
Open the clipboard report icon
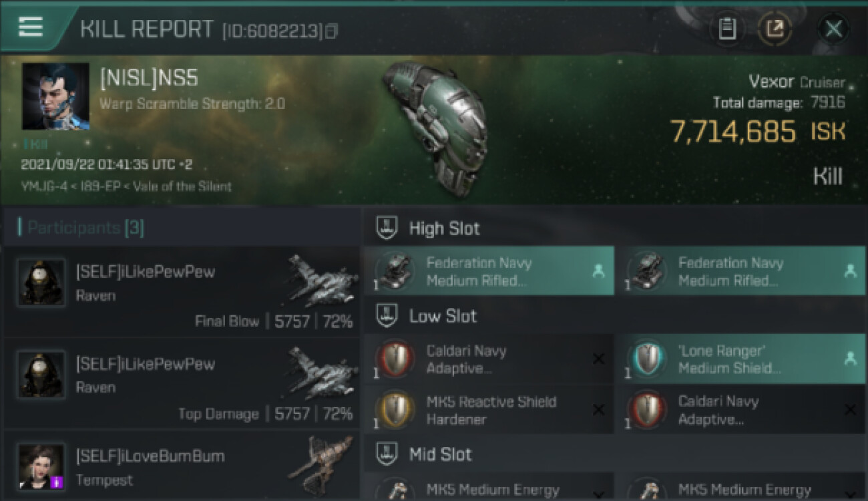click(727, 29)
